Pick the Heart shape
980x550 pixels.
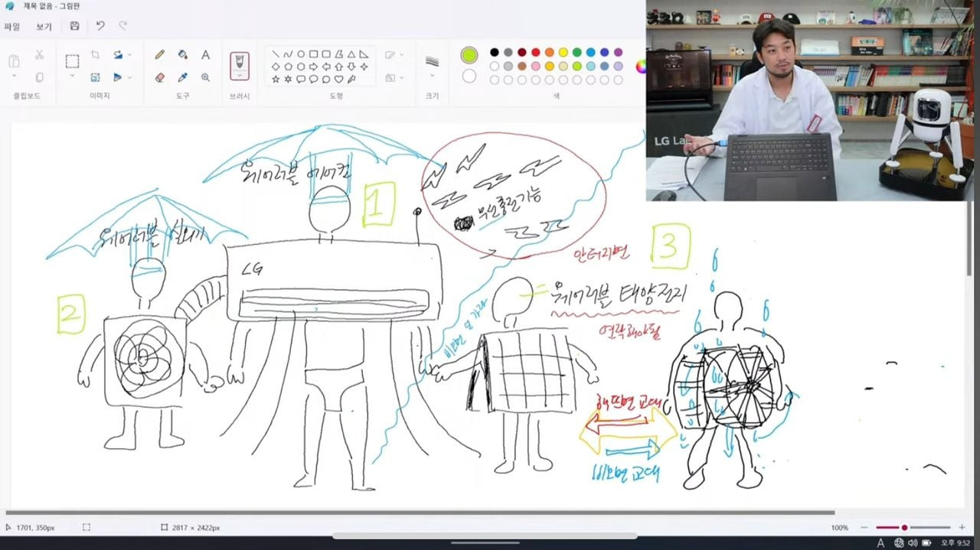(338, 79)
